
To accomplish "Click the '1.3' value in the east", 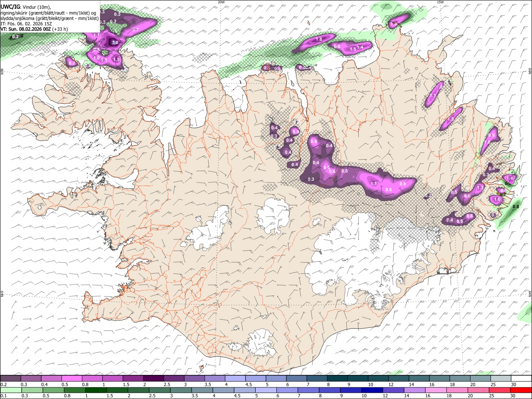I will click(480, 188).
